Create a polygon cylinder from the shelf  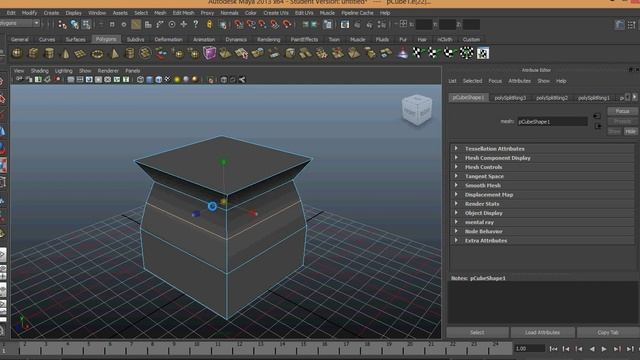coord(49,53)
